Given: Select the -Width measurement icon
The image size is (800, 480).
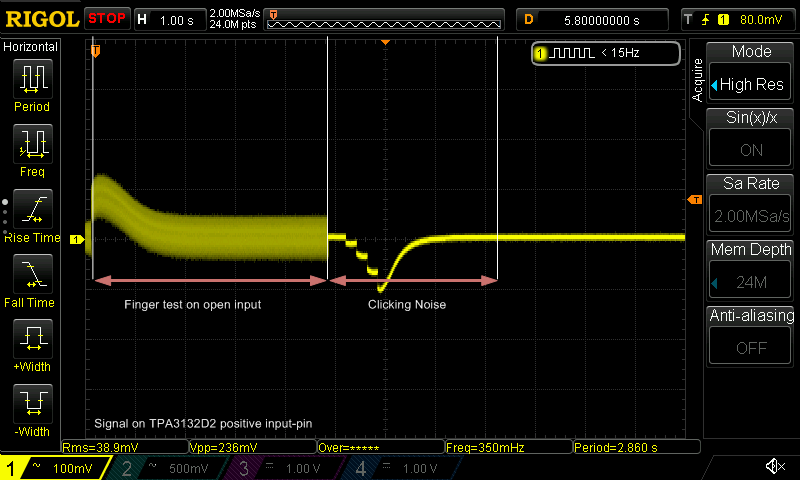Looking at the screenshot, I should (32, 404).
